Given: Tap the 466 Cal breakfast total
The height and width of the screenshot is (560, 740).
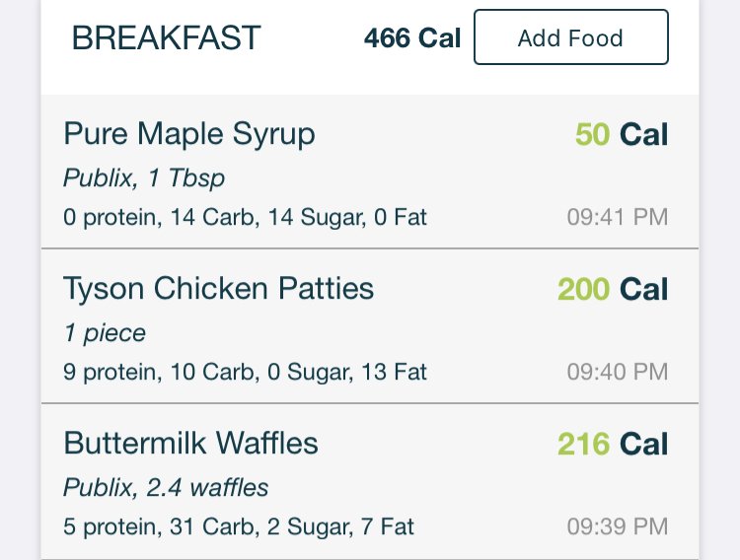Looking at the screenshot, I should [x=412, y=38].
